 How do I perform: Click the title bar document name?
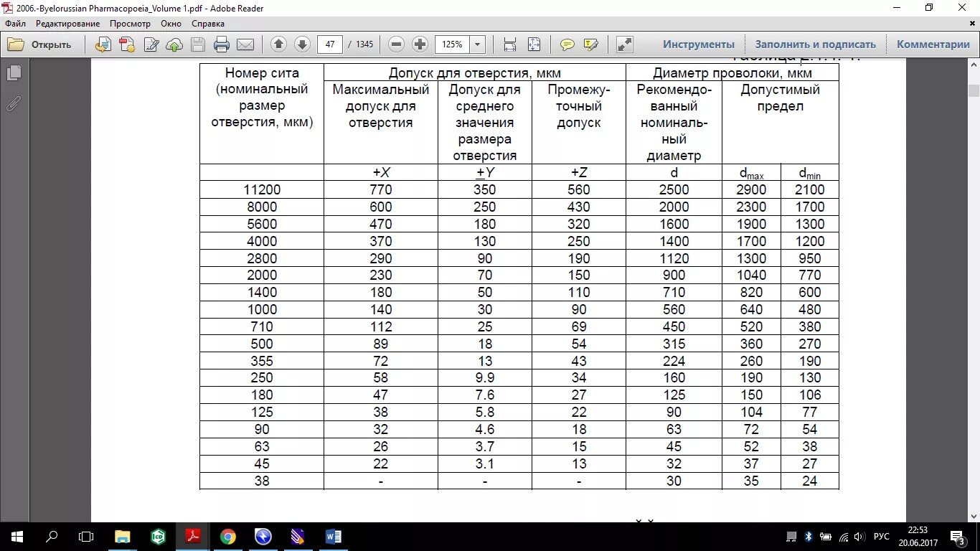tap(139, 9)
